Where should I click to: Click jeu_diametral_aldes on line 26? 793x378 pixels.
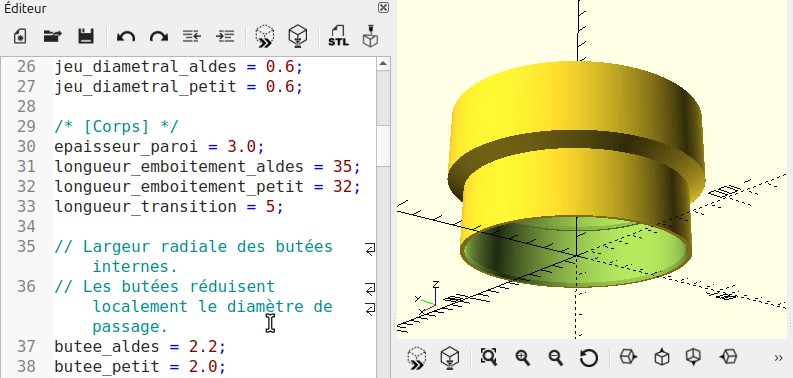(x=145, y=67)
